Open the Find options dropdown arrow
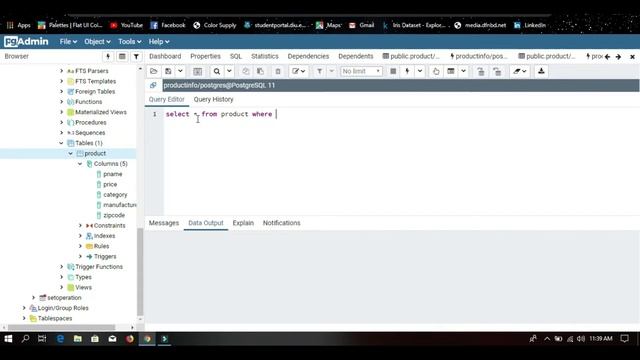640x360 pixels. (x=229, y=71)
